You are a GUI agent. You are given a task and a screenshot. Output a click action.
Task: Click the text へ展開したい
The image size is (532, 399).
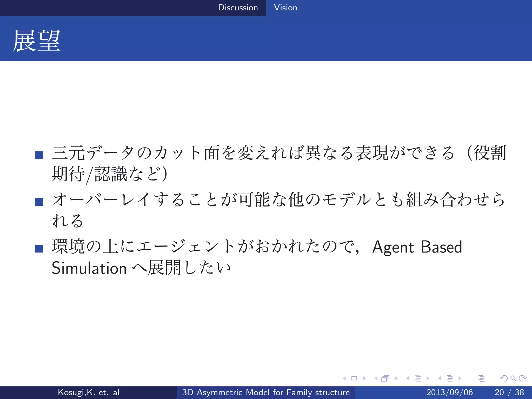point(182,268)
